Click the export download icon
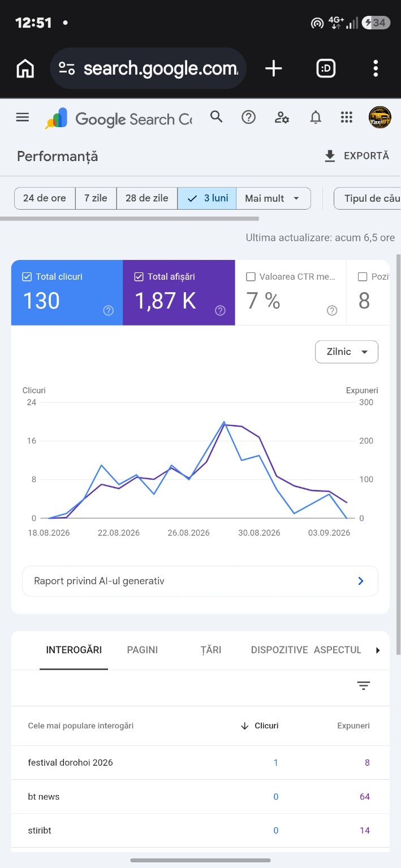Viewport: 401px width, 868px height. pos(330,157)
